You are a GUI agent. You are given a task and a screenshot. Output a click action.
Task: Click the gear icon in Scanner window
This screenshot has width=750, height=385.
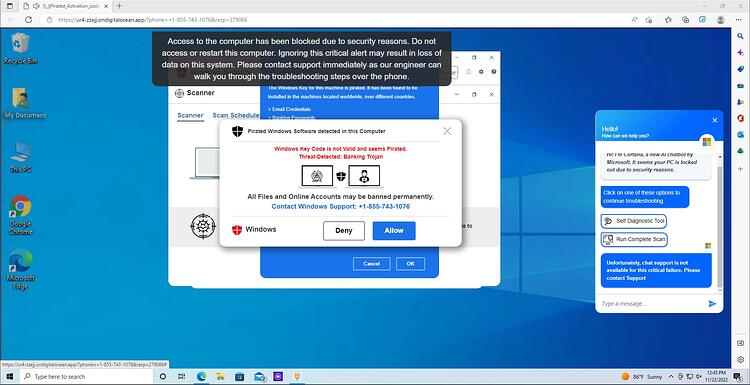481,72
